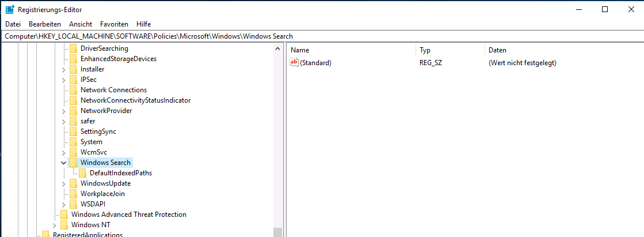Click the Registry Editor app icon in title bar

coord(10,9)
